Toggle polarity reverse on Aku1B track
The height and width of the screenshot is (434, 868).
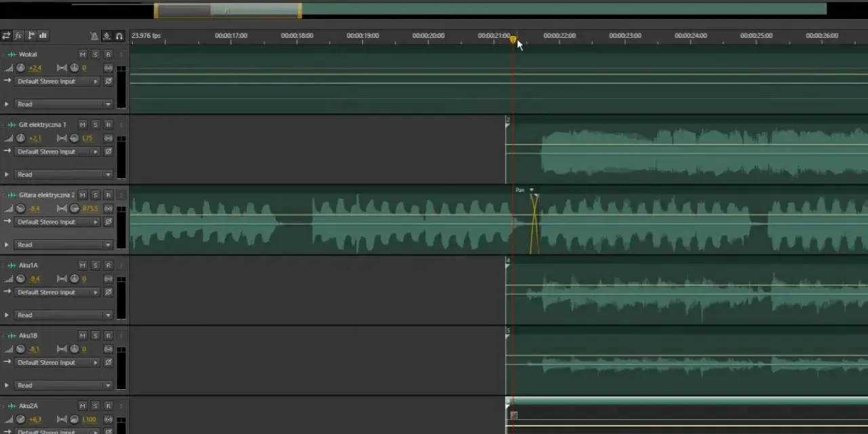[x=108, y=363]
